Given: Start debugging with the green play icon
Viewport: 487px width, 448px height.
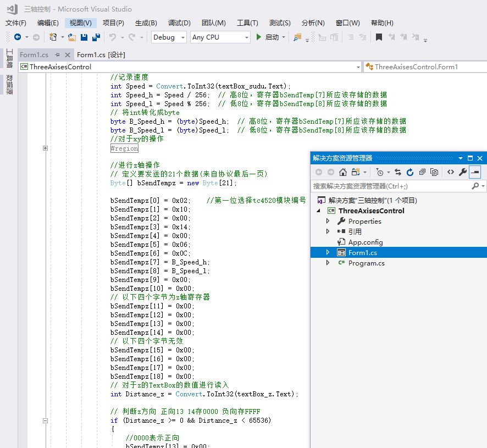Looking at the screenshot, I should click(258, 37).
